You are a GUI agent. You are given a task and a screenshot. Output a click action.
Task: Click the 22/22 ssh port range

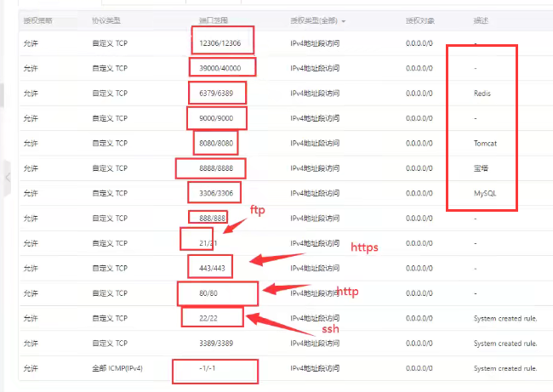click(x=206, y=318)
